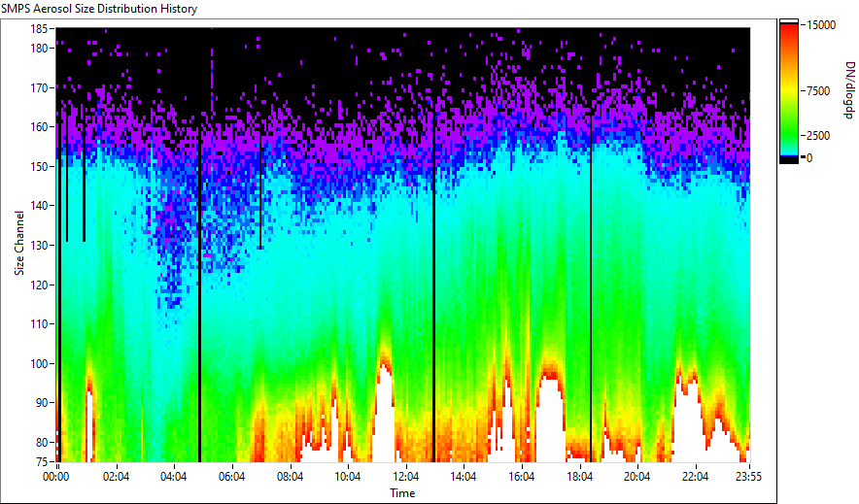
Task: Click the 20:04 time axis label
Action: 637,477
